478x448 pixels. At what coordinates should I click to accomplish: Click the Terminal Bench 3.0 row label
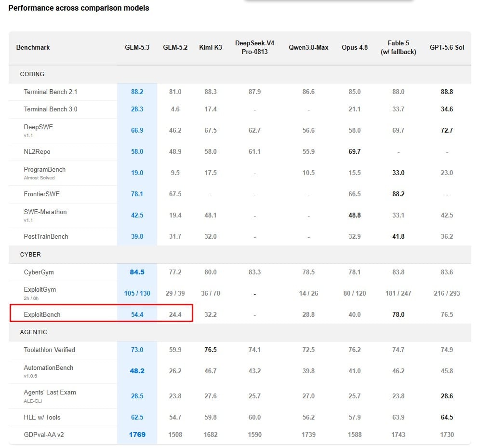coord(50,109)
